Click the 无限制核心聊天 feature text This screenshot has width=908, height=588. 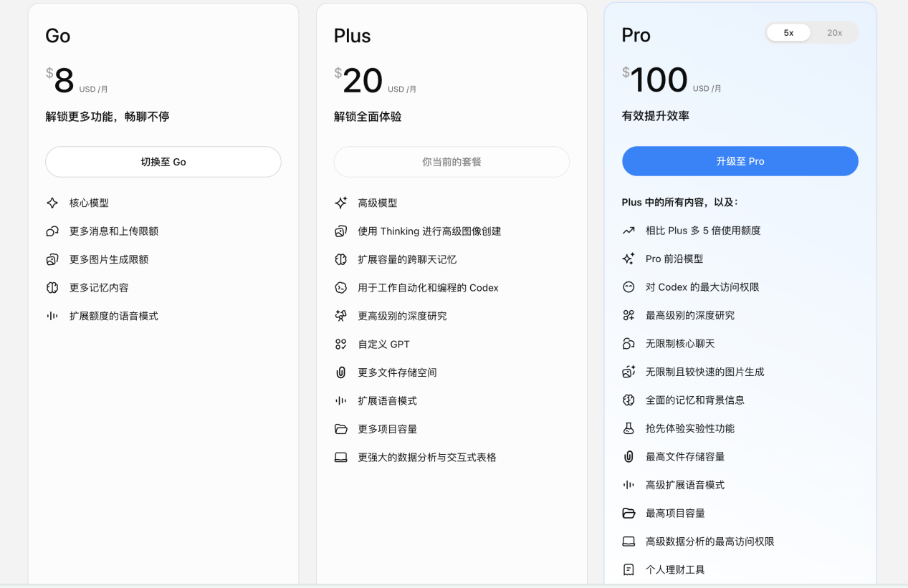coord(680,344)
